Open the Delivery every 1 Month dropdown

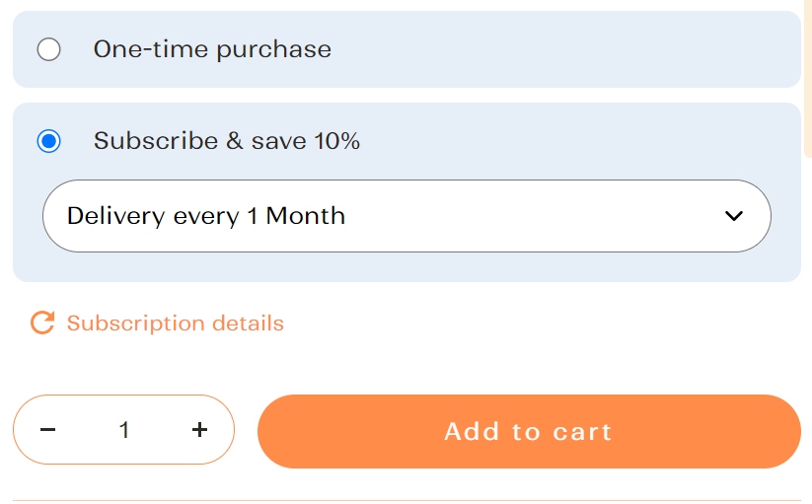coord(406,216)
